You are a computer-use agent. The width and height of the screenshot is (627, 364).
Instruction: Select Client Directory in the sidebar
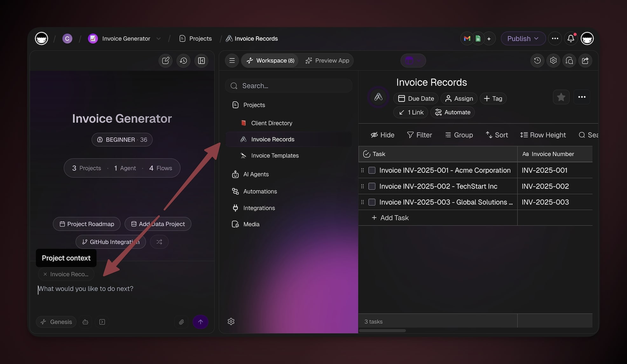(x=272, y=123)
